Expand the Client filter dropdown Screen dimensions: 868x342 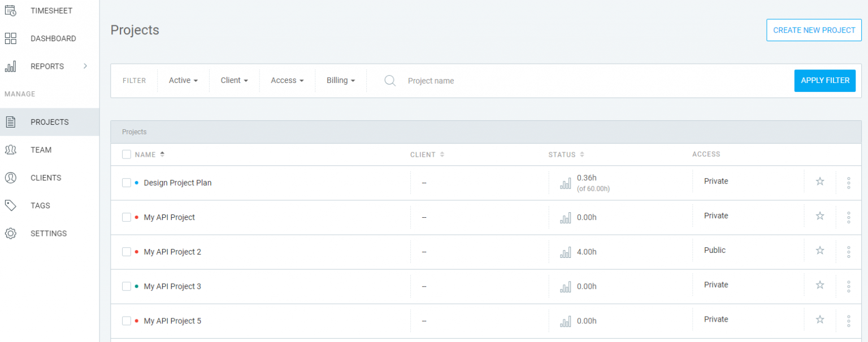pos(234,81)
